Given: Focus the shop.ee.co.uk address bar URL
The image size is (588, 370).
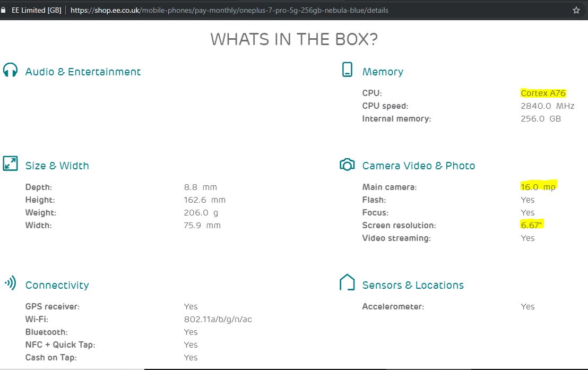Looking at the screenshot, I should click(229, 10).
